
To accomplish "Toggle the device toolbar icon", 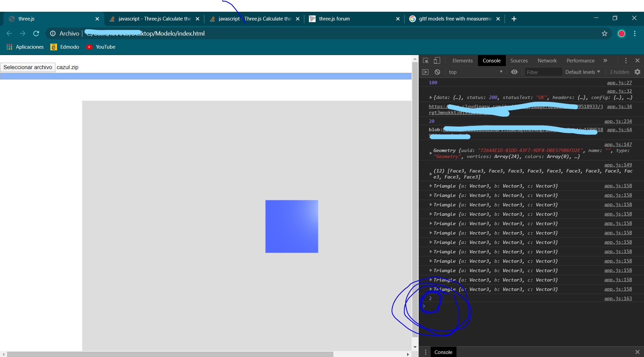I will pyautogui.click(x=437, y=61).
